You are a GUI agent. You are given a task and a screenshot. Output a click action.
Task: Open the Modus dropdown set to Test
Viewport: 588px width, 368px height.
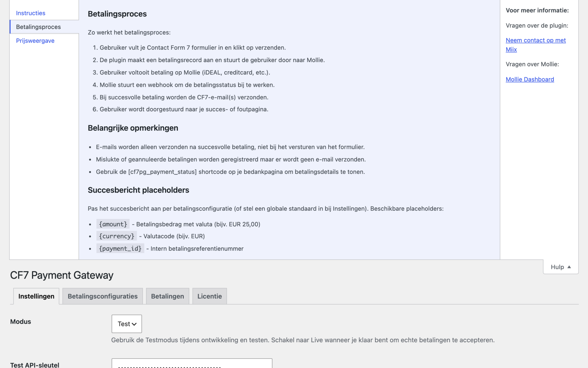[127, 324]
